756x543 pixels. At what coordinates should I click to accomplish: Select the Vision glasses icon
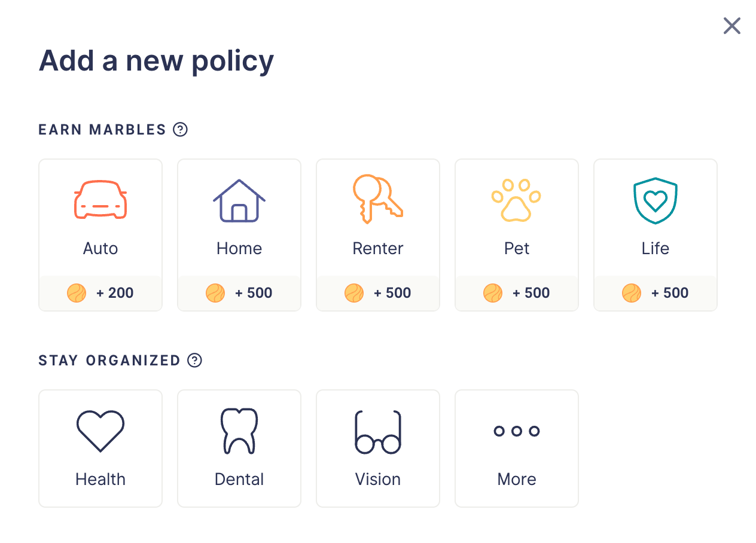[x=378, y=432]
